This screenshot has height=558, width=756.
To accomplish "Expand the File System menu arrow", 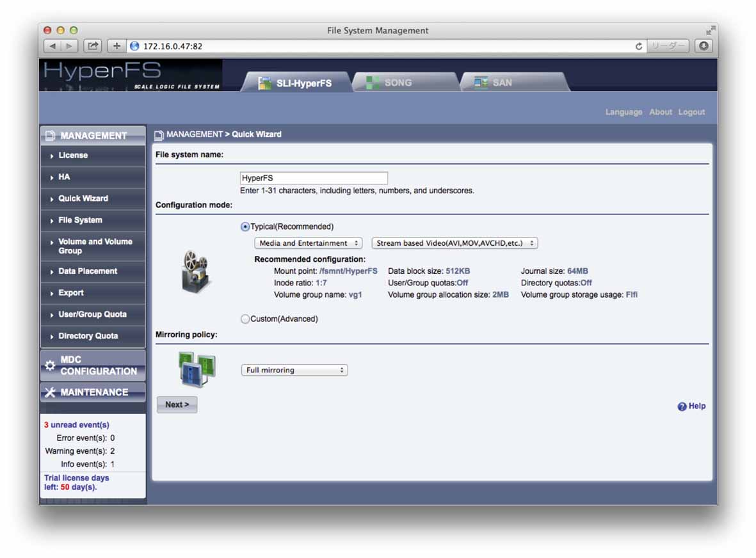I will point(52,221).
